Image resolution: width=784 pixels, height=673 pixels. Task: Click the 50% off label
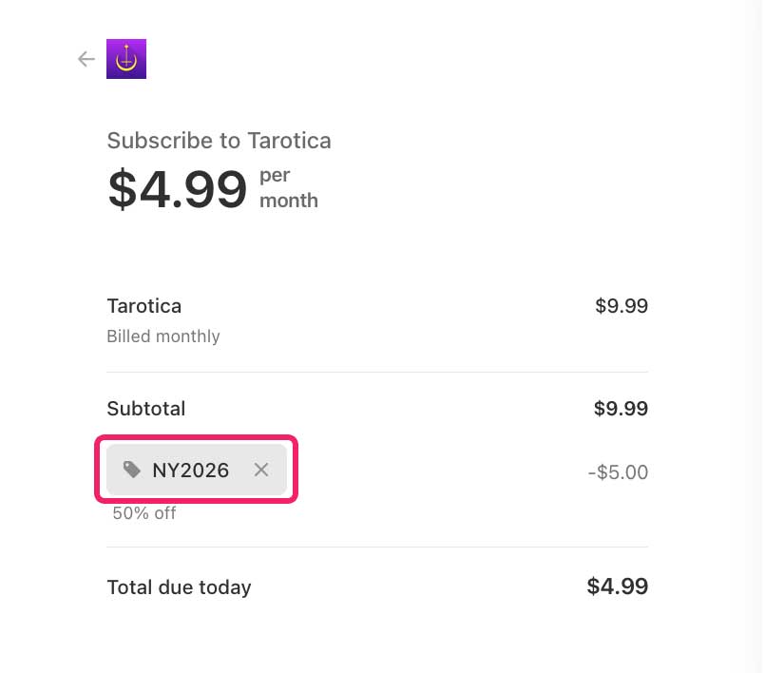[144, 513]
